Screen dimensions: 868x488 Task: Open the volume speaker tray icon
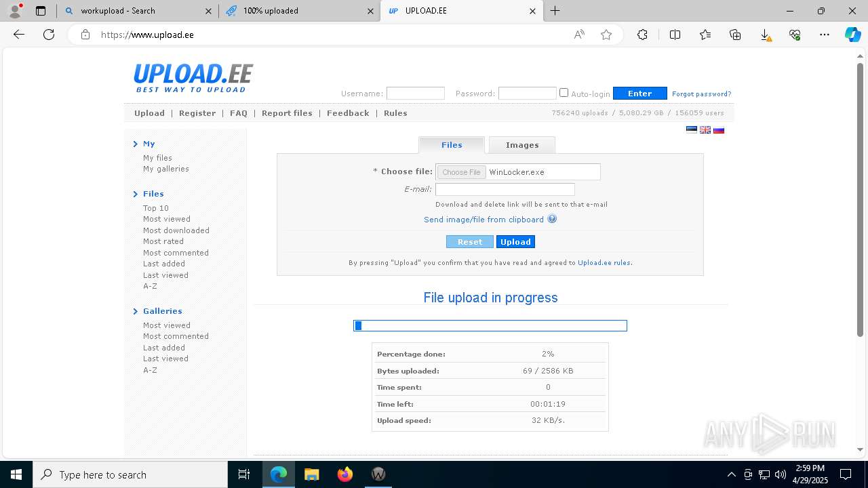(780, 474)
